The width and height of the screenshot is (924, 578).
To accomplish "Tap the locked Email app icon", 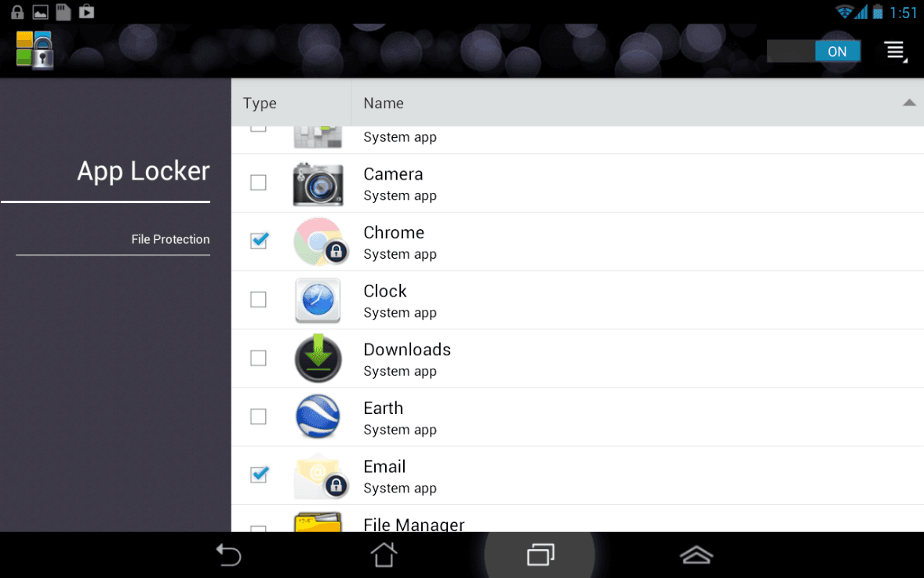I will [x=321, y=476].
